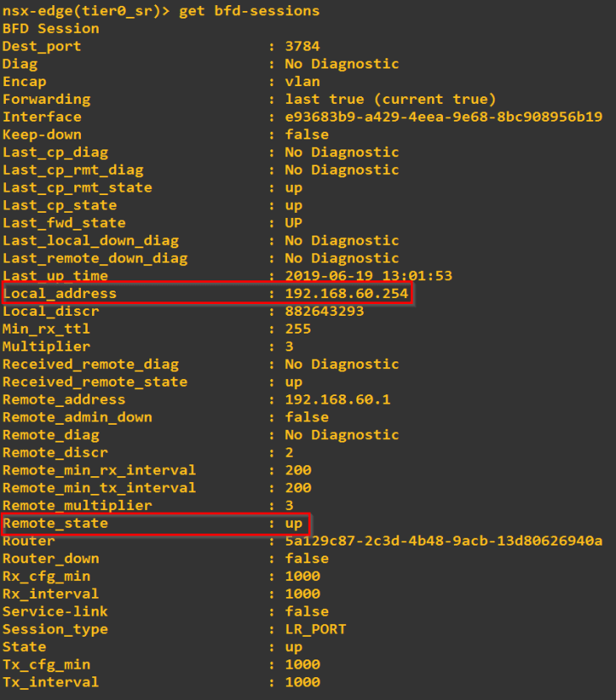
Task: Click the 'get bfd-sessions' command text
Action: tap(249, 10)
